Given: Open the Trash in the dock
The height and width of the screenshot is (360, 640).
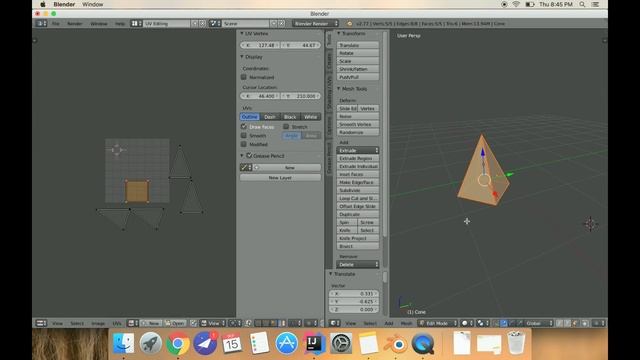Looking at the screenshot, I should (x=516, y=343).
